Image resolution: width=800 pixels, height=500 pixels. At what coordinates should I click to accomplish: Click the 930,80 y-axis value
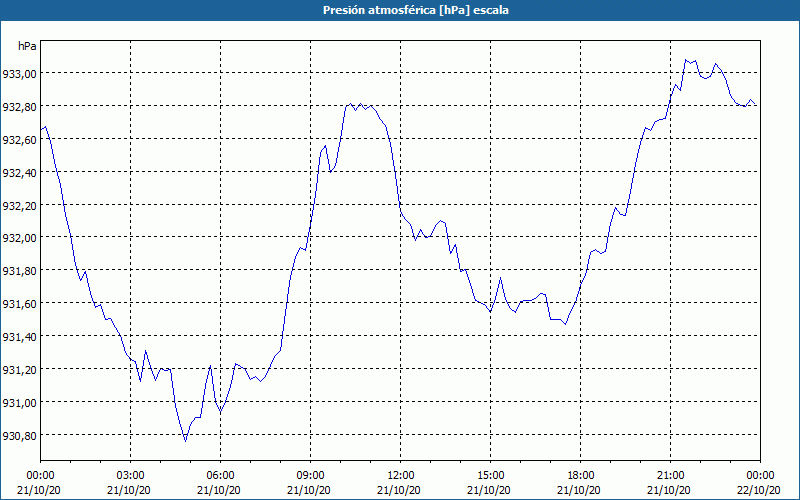[x=19, y=436]
